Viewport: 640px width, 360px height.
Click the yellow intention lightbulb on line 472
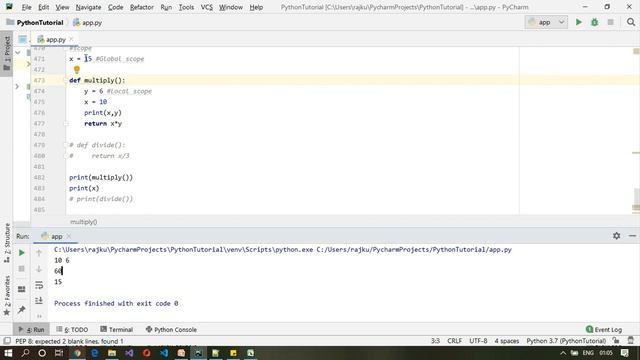[x=76, y=70]
